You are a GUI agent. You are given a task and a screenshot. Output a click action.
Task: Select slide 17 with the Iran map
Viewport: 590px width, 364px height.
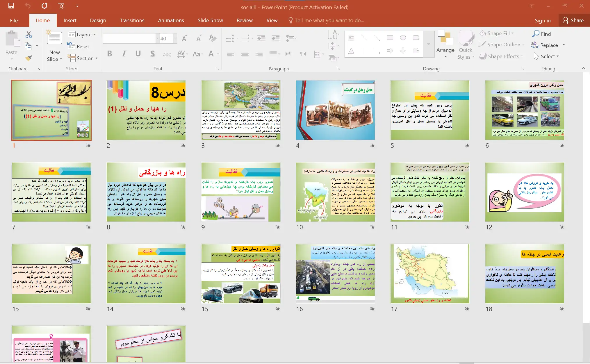(x=429, y=273)
